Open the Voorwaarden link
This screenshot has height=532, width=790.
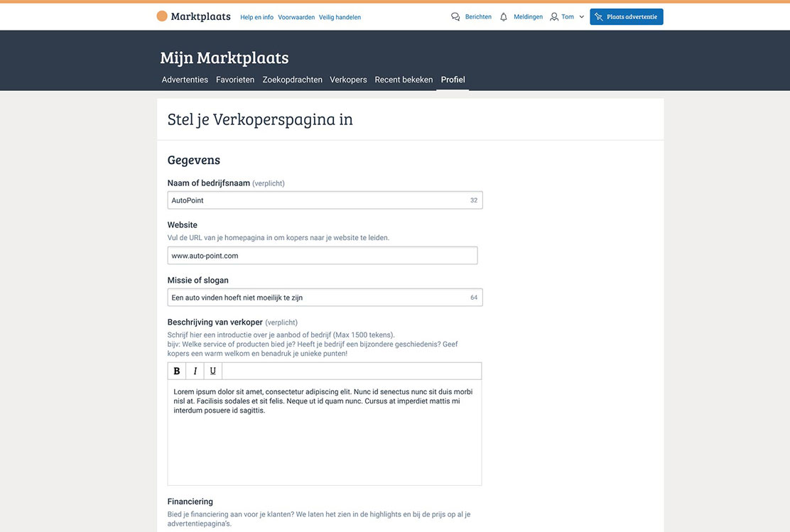pyautogui.click(x=296, y=17)
